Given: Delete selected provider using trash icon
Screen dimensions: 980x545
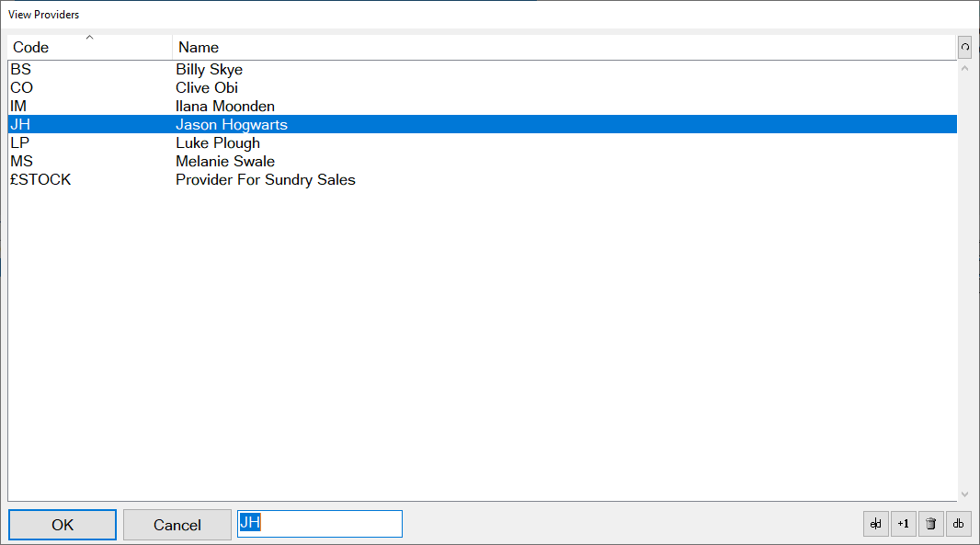Looking at the screenshot, I should coord(930,524).
